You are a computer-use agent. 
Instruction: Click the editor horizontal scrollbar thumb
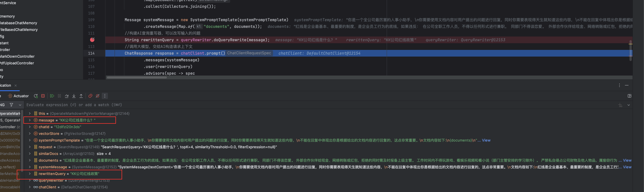137,77
